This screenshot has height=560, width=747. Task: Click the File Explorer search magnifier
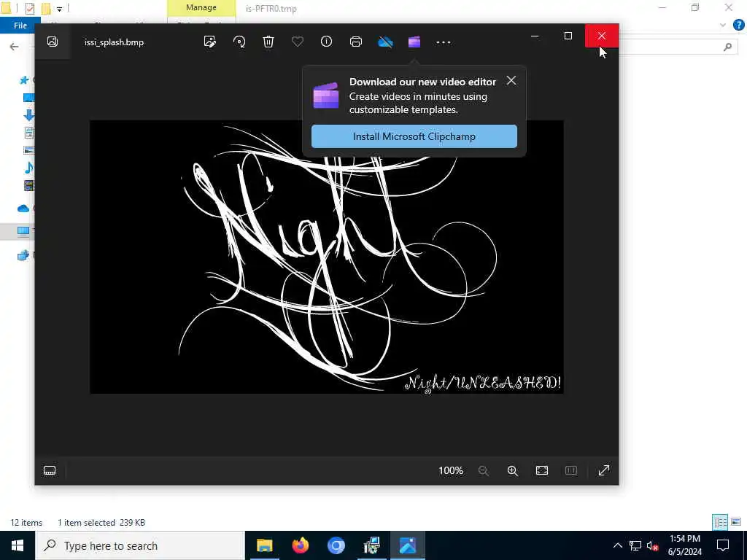point(727,47)
